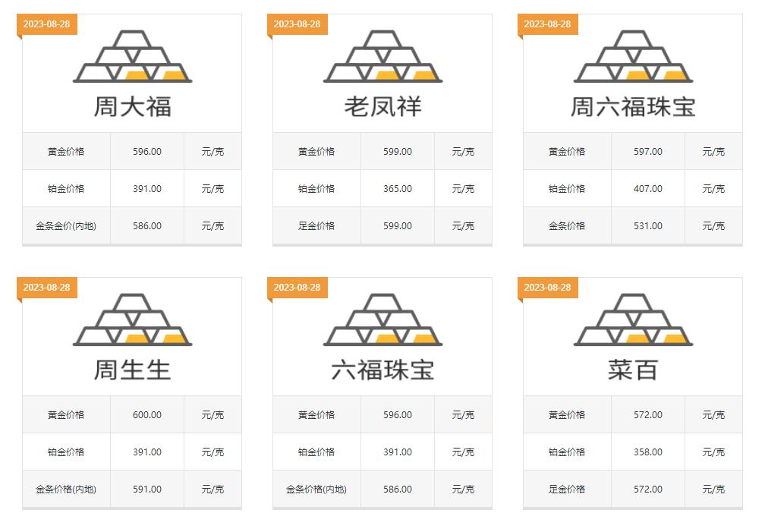This screenshot has width=765, height=532.
Task: Click 菜百 铂金价格 label
Action: [566, 452]
